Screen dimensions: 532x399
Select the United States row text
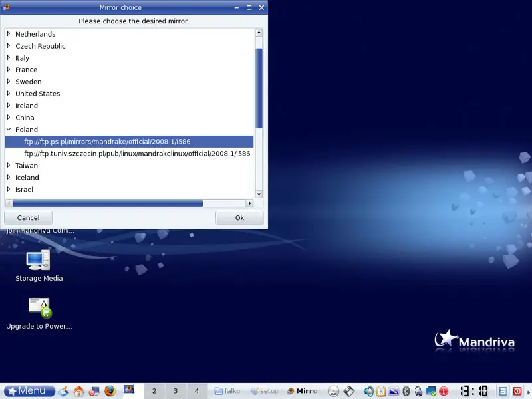click(x=38, y=94)
